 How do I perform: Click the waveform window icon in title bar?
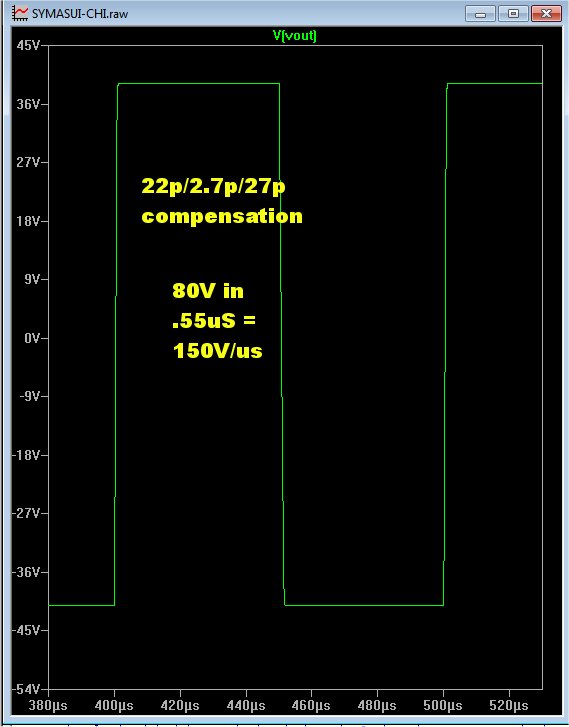coord(19,13)
